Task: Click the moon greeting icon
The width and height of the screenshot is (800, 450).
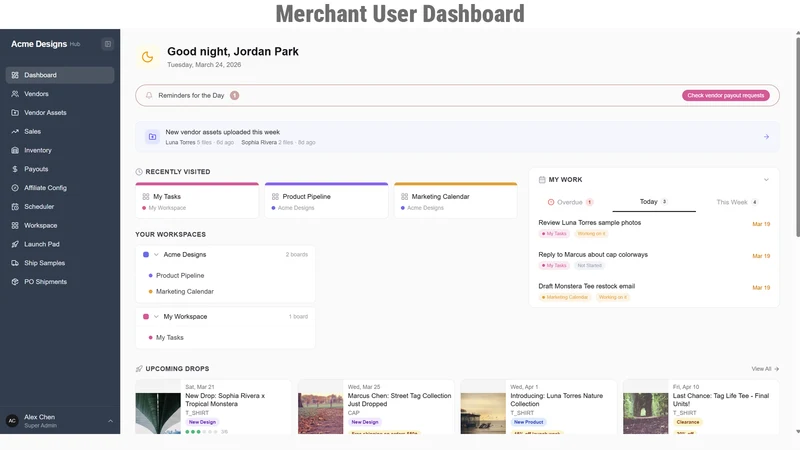Action: [x=147, y=57]
